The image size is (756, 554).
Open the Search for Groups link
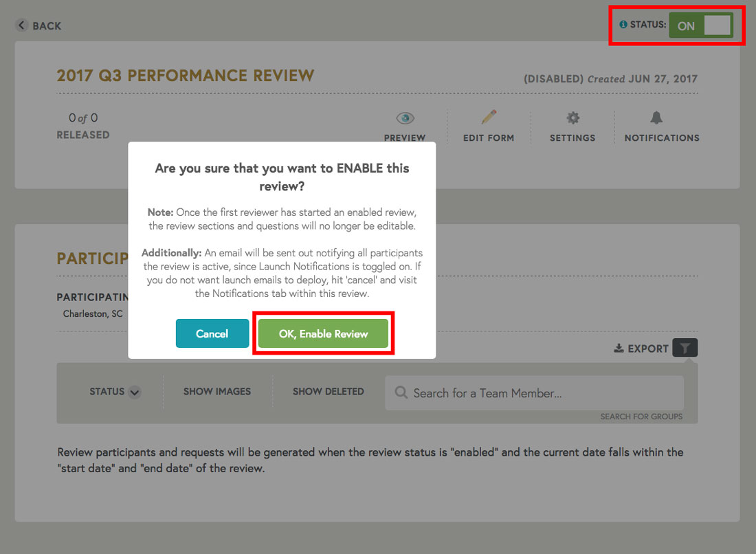coord(641,417)
